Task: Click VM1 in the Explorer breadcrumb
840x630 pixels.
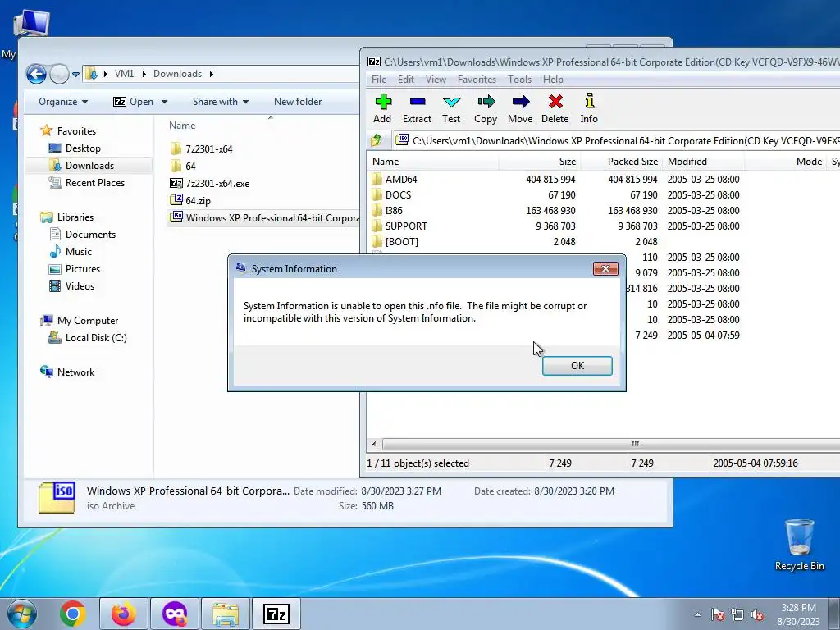Action: click(x=125, y=73)
